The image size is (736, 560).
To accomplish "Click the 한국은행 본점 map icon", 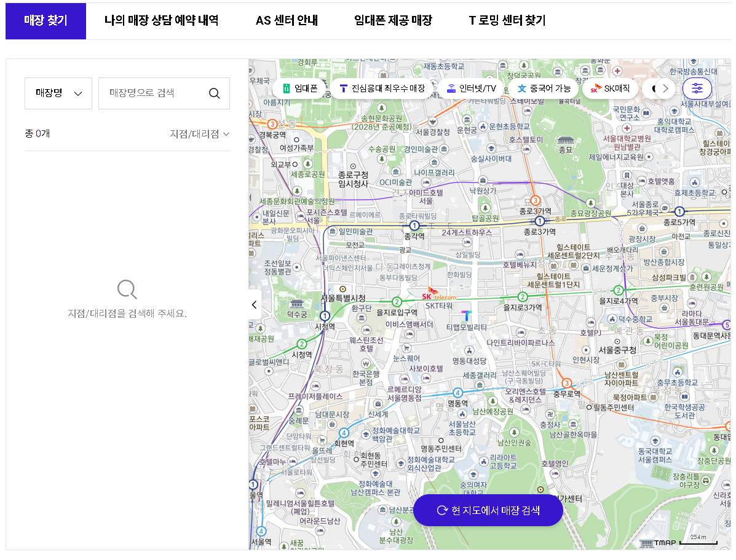I will pyautogui.click(x=366, y=364).
